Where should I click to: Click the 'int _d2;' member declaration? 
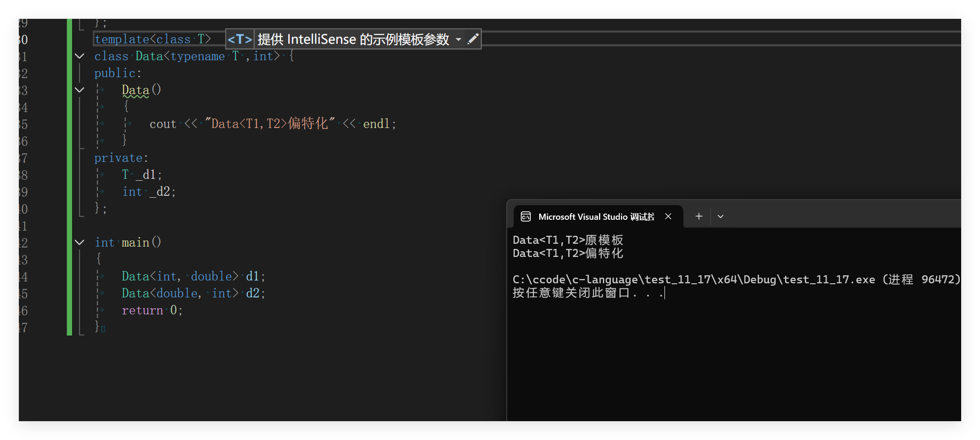(x=149, y=192)
